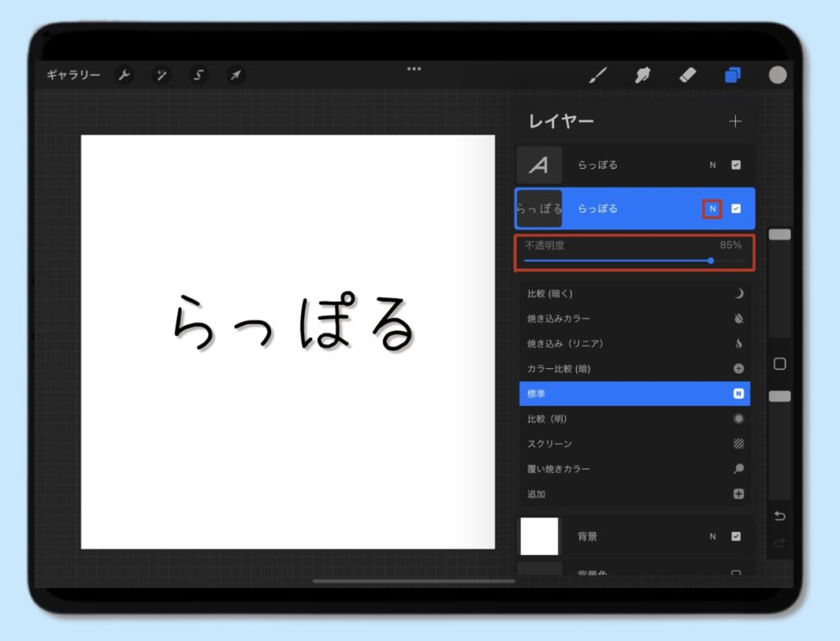Image resolution: width=840 pixels, height=641 pixels.
Task: Open the Actions wrench menu
Action: (125, 75)
